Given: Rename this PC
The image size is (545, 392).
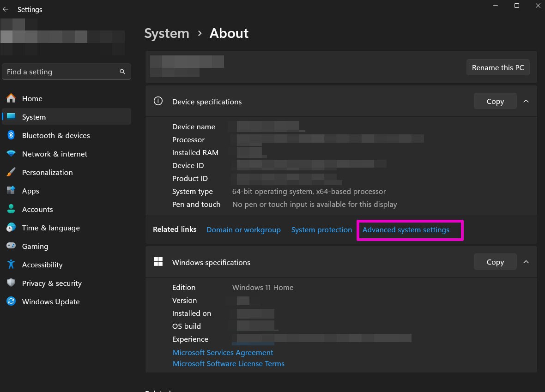Looking at the screenshot, I should [498, 67].
